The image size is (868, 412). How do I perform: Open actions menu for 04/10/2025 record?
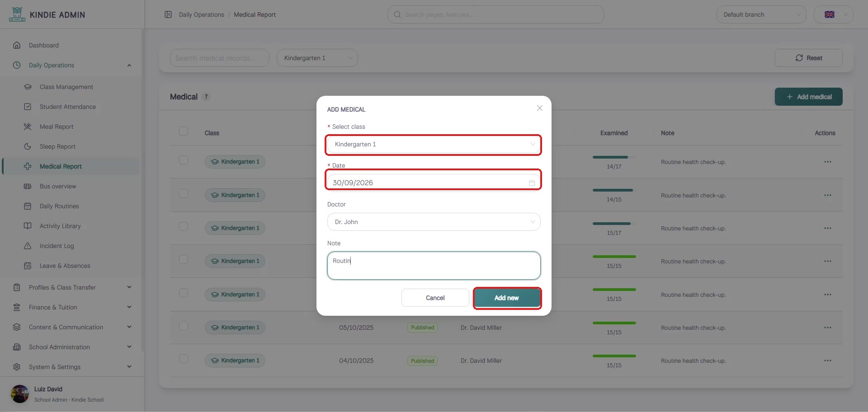click(x=828, y=360)
